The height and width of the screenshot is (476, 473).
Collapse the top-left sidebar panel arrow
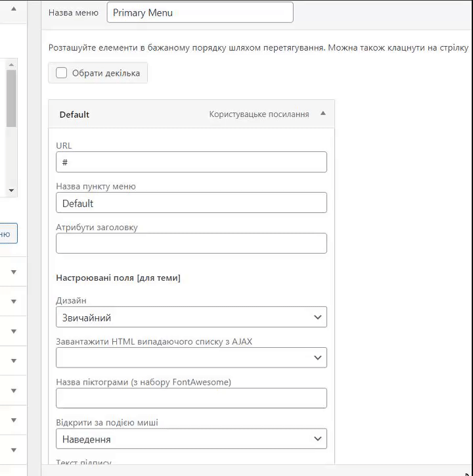coord(13,9)
